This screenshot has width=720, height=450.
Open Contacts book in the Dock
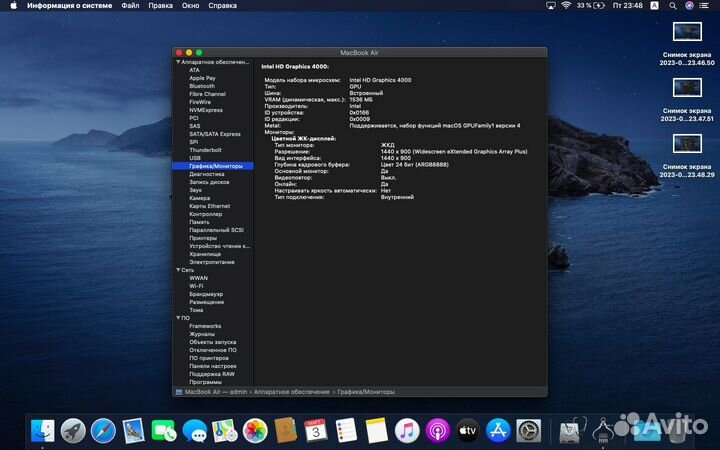click(x=286, y=431)
